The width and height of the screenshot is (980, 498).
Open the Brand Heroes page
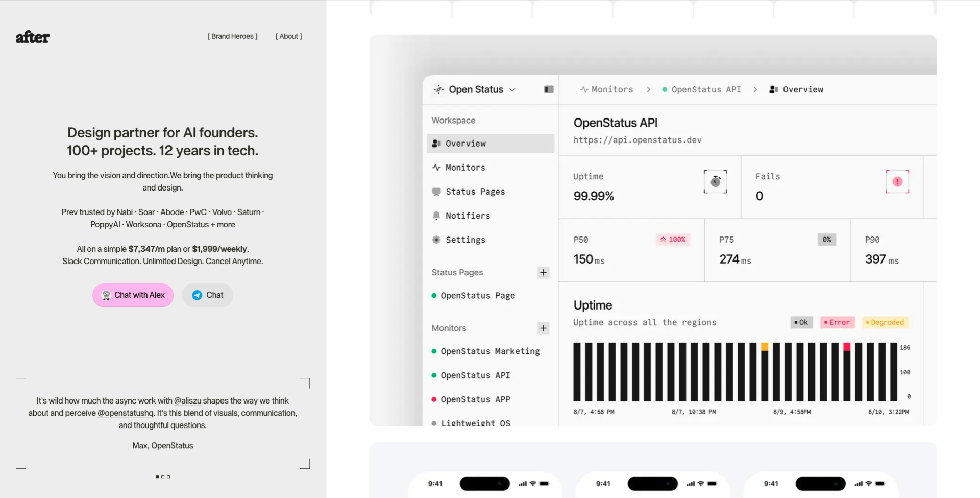pyautogui.click(x=232, y=36)
